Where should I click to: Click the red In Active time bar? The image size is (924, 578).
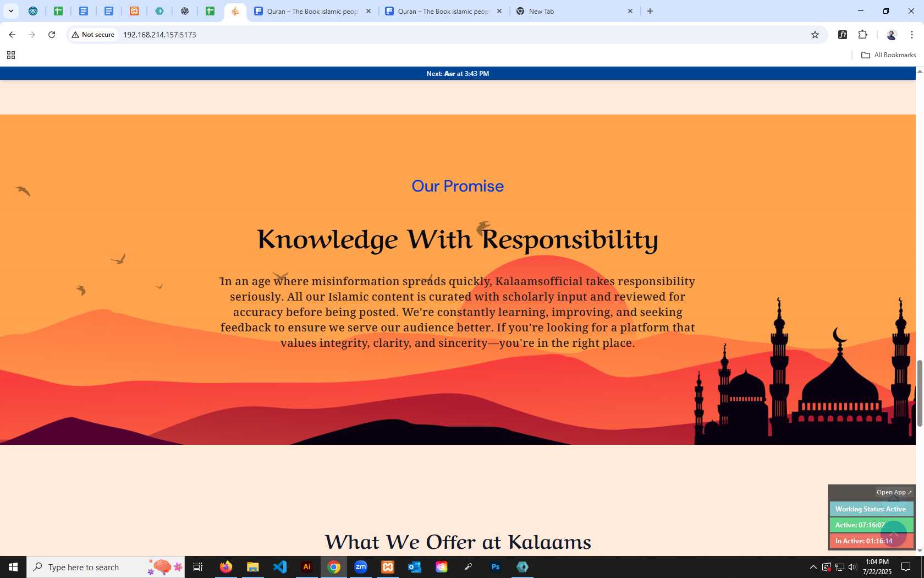coord(871,541)
